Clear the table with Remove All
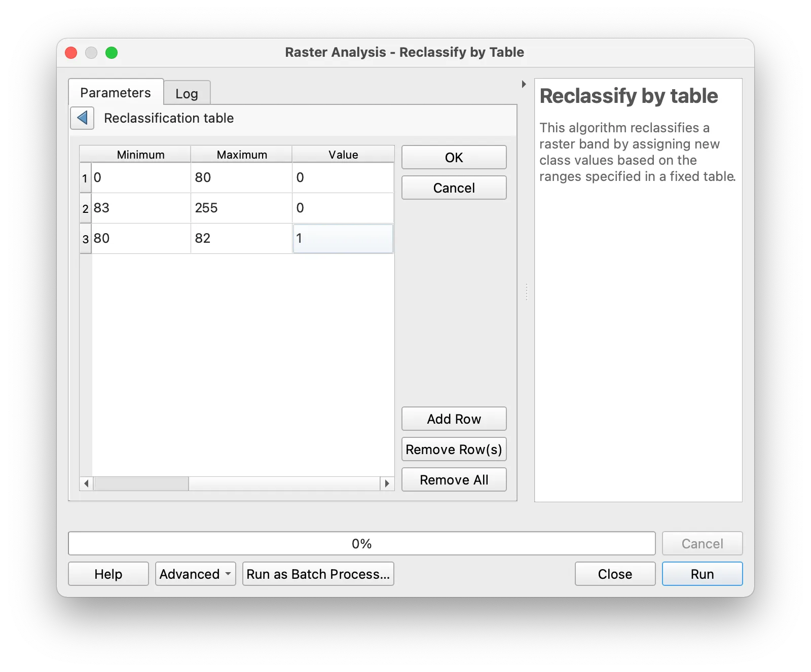This screenshot has width=811, height=672. click(454, 480)
